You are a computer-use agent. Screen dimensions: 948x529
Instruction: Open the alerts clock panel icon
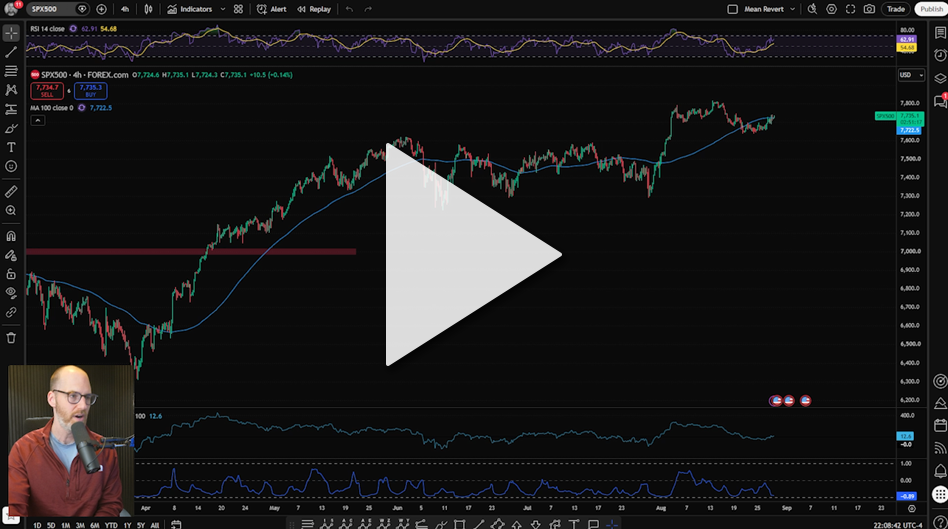click(x=940, y=56)
